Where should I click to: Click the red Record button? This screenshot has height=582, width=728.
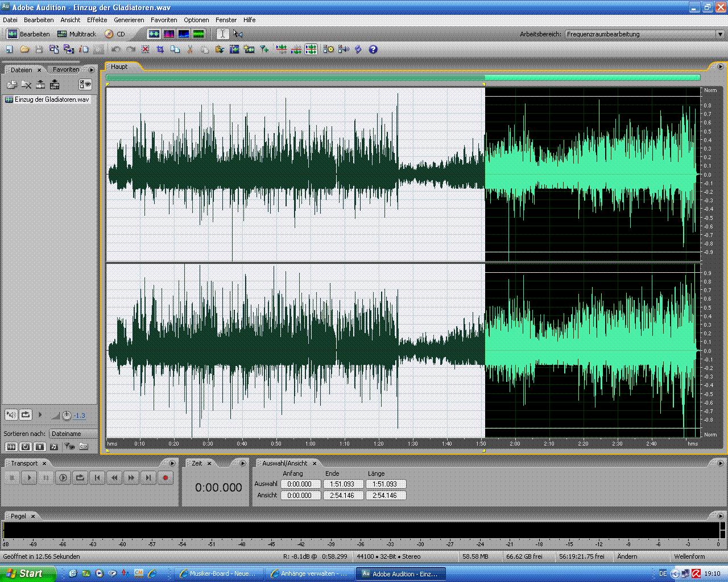(166, 478)
